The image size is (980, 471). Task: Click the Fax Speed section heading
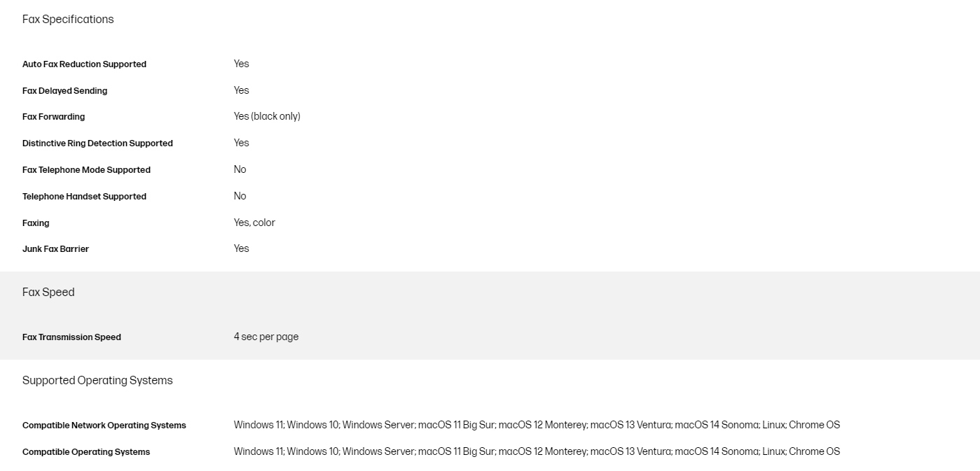click(48, 293)
